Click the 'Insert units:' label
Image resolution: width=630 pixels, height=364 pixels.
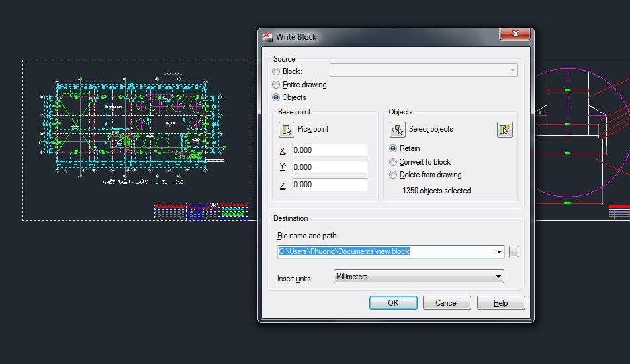(295, 279)
